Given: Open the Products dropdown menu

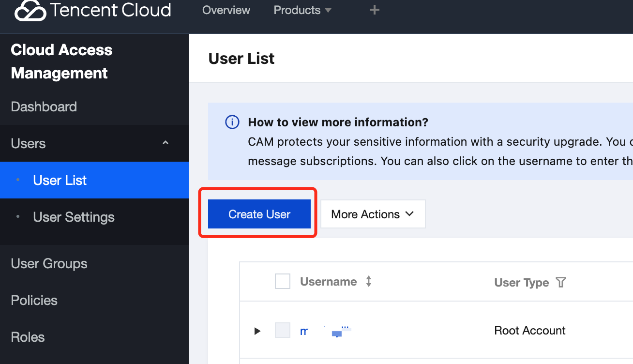Looking at the screenshot, I should click(x=302, y=10).
